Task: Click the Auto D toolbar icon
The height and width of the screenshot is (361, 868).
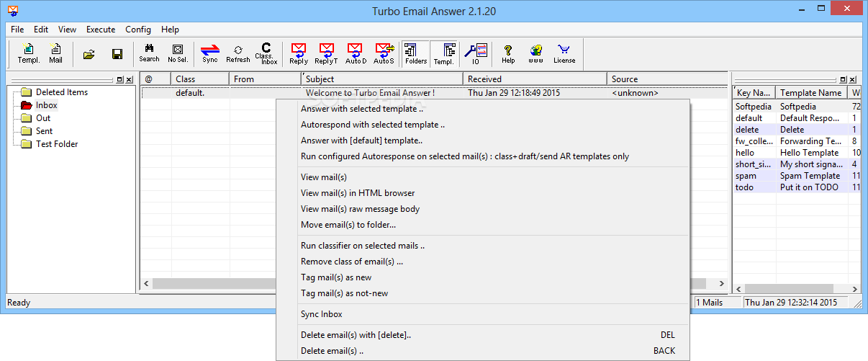Action: coord(356,54)
